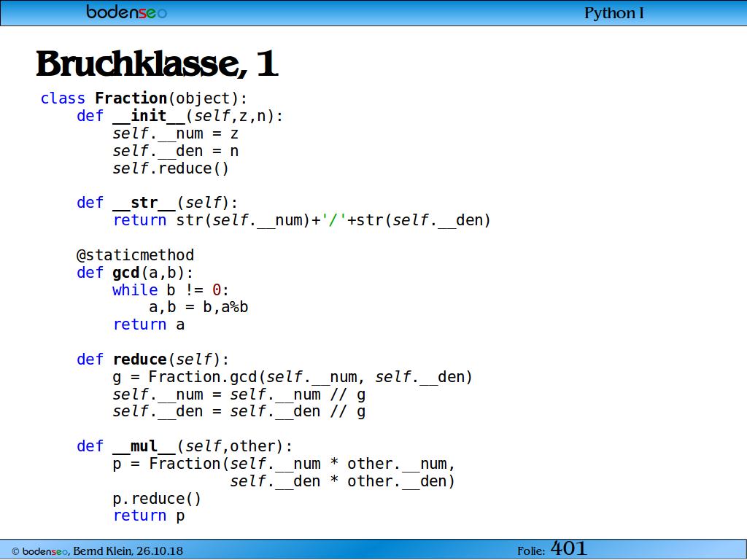Click the 'def __mul__(self,other):' line
This screenshot has height=560, width=747.
(x=185, y=446)
